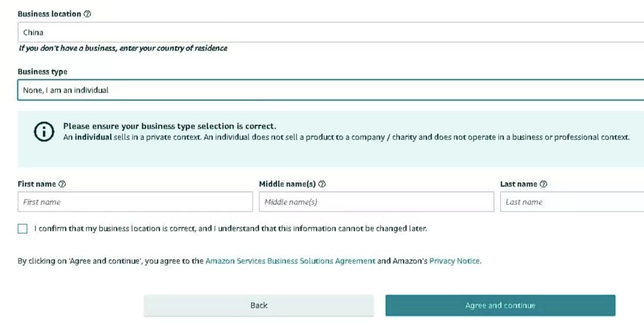The image size is (644, 327).
Task: Click the info icon in the notice banner
Action: coord(44,132)
